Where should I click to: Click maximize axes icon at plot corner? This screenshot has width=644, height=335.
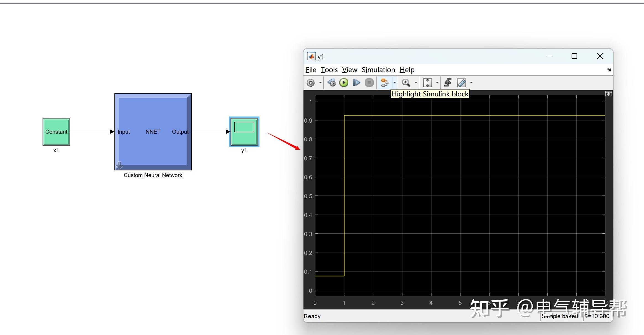click(609, 94)
